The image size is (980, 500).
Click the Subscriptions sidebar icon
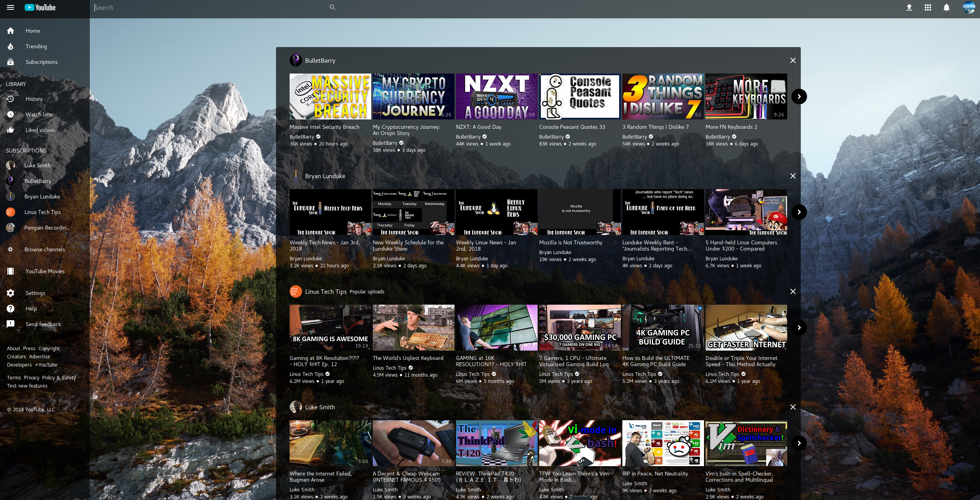(x=10, y=62)
